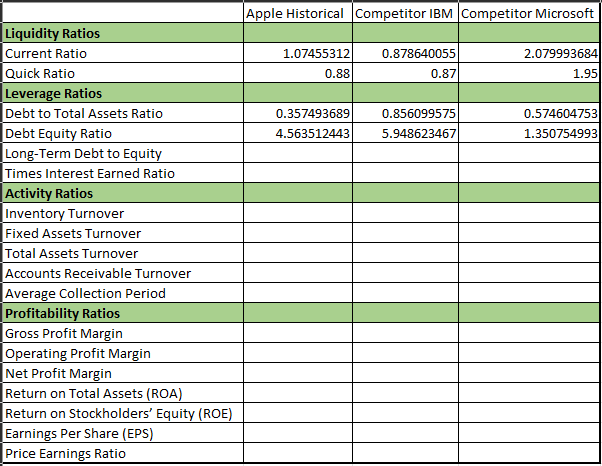Click the Net Profit Margin label
Viewport: 602px width, 466px height.
click(x=58, y=373)
